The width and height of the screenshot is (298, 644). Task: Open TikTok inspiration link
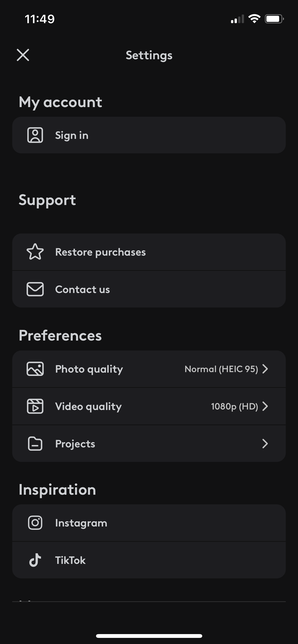click(70, 560)
